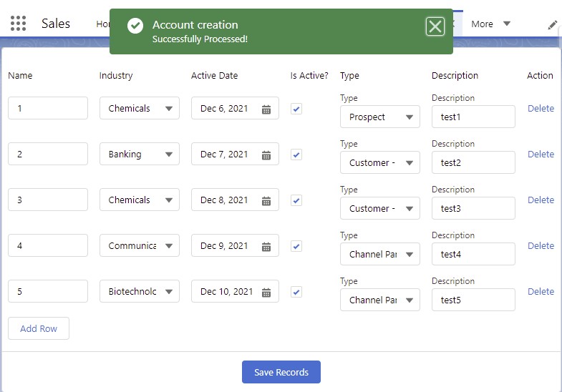The width and height of the screenshot is (562, 392).
Task: Click the Add Row button
Action: [39, 328]
